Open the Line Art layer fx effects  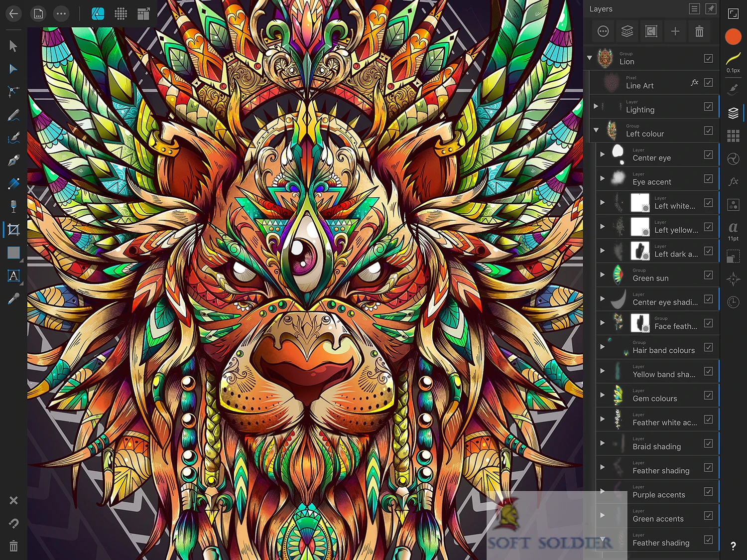click(x=695, y=82)
